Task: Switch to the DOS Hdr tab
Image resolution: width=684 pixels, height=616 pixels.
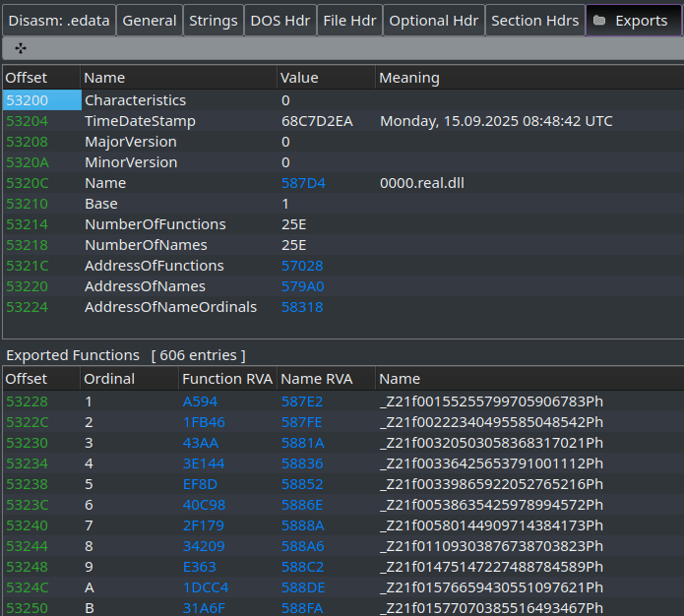Action: coord(280,21)
